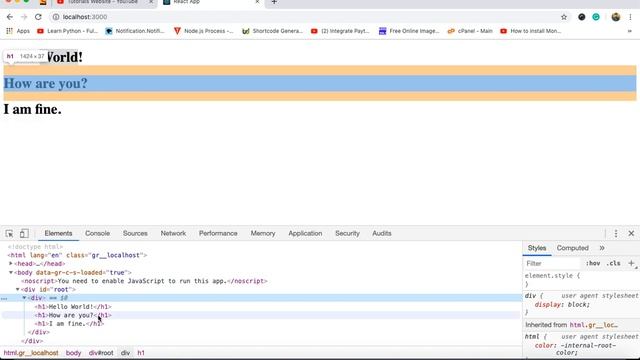Click div in the breadcrumb bar

click(125, 353)
